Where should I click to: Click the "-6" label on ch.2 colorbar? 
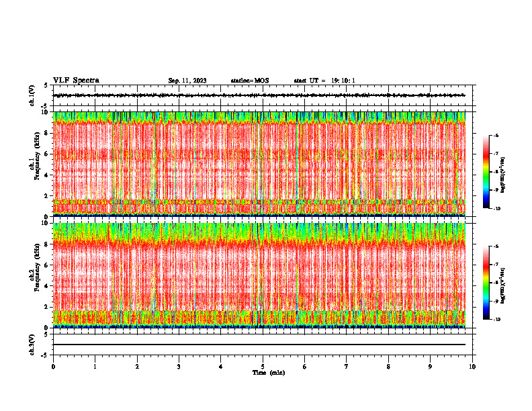tap(496, 246)
